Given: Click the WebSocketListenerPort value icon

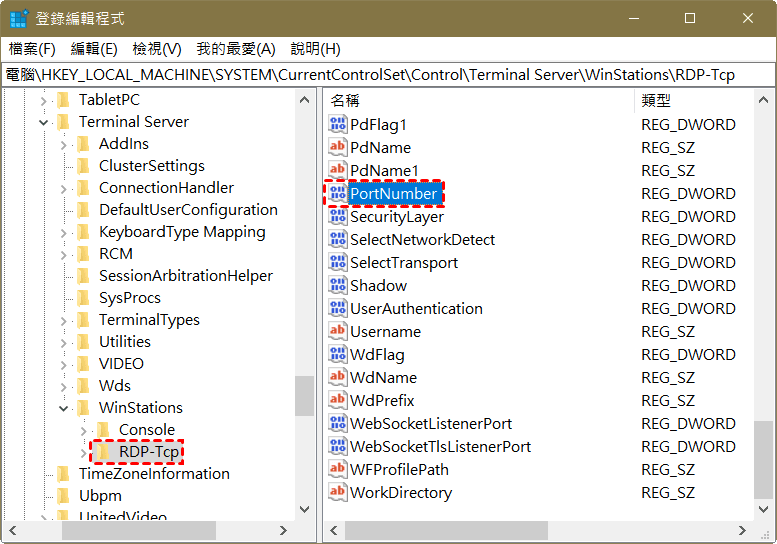Looking at the screenshot, I should click(337, 424).
